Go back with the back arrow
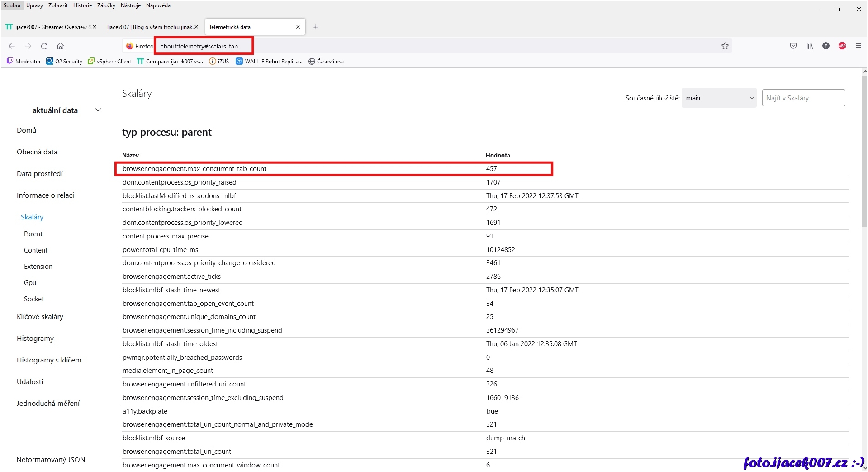 12,46
